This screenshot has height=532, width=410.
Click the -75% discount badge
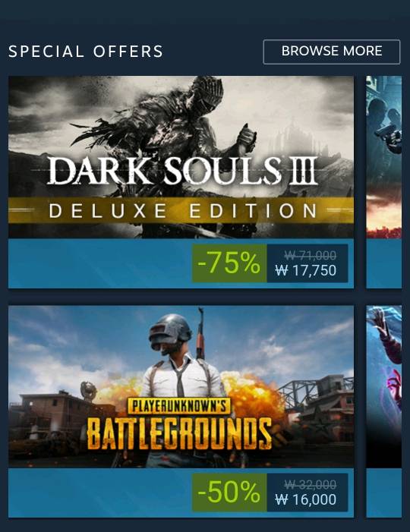click(229, 263)
